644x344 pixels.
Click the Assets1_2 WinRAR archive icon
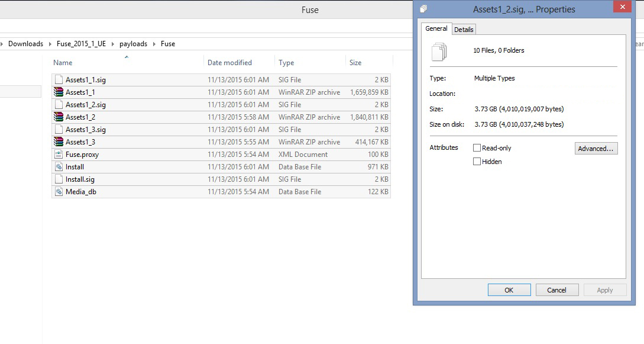(59, 117)
